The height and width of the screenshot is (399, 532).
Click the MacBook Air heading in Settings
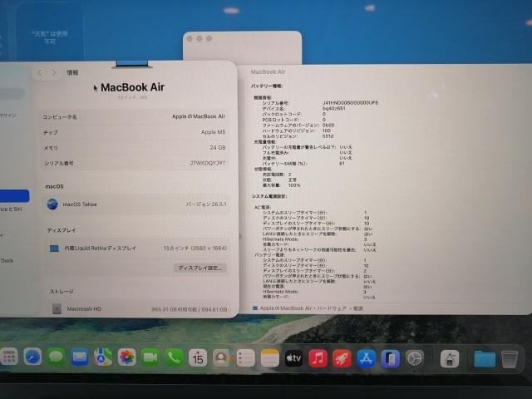pyautogui.click(x=132, y=87)
